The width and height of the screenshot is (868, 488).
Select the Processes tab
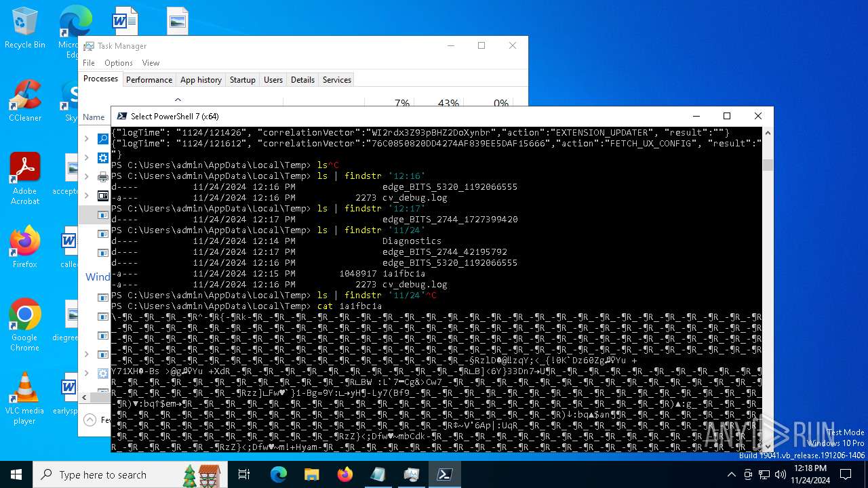[x=100, y=79]
